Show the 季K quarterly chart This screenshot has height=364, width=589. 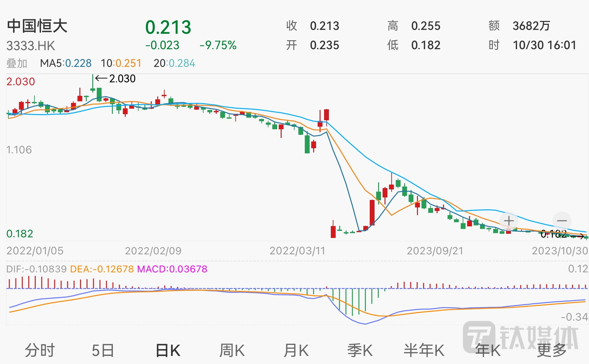coord(360,350)
